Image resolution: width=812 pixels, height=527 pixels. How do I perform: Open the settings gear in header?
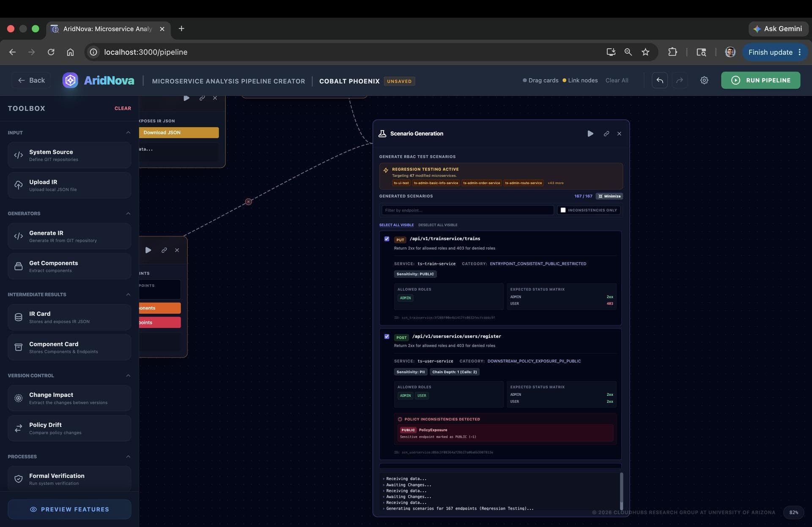tap(704, 80)
